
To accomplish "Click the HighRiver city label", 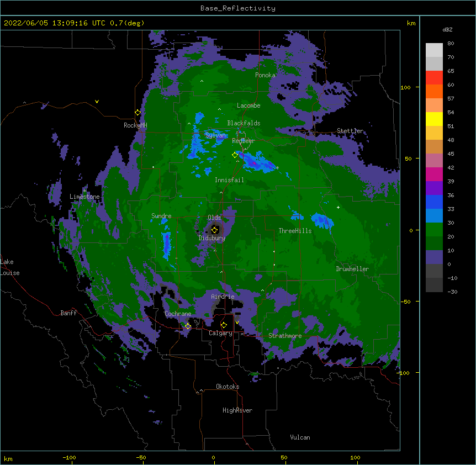I will pyautogui.click(x=237, y=410).
